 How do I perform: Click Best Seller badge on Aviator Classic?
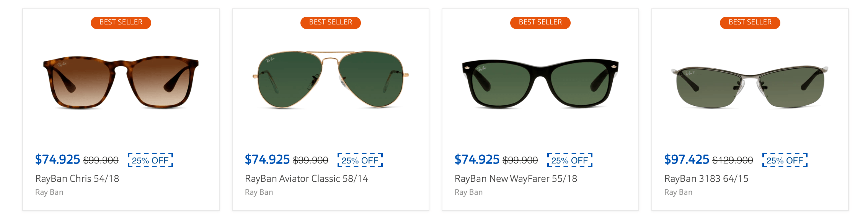pyautogui.click(x=331, y=23)
